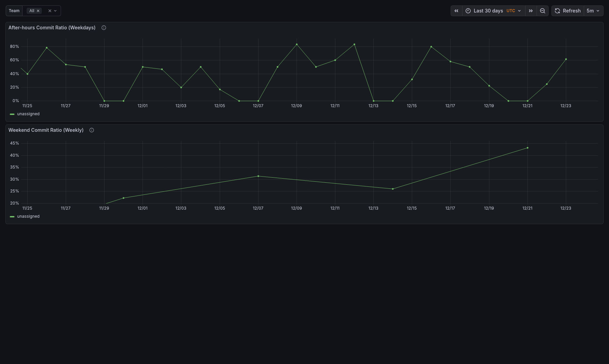
Task: Show info for After-hours Commit Ratio panel
Action: (104, 28)
